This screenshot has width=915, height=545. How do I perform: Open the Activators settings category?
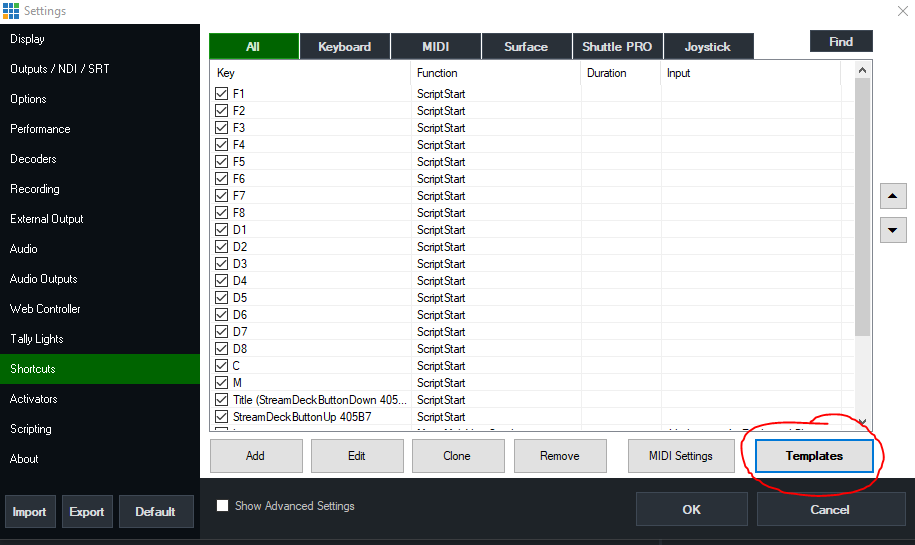coord(34,399)
